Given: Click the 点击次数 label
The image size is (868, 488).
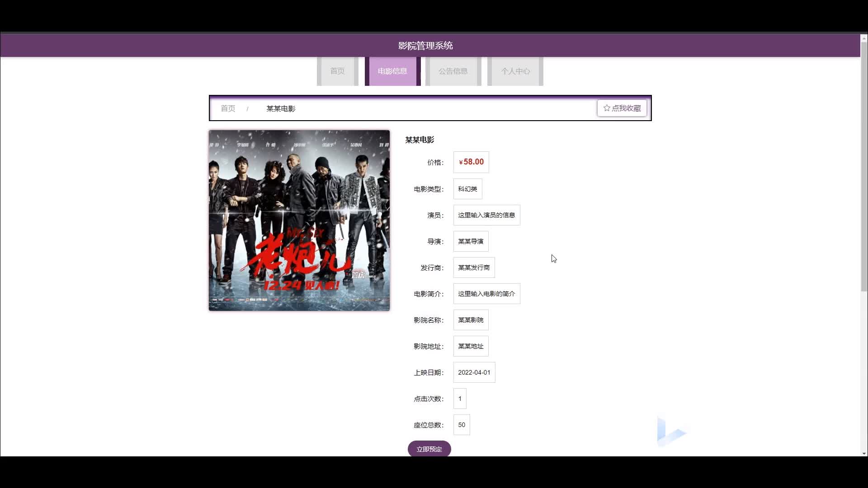Looking at the screenshot, I should click(x=429, y=399).
